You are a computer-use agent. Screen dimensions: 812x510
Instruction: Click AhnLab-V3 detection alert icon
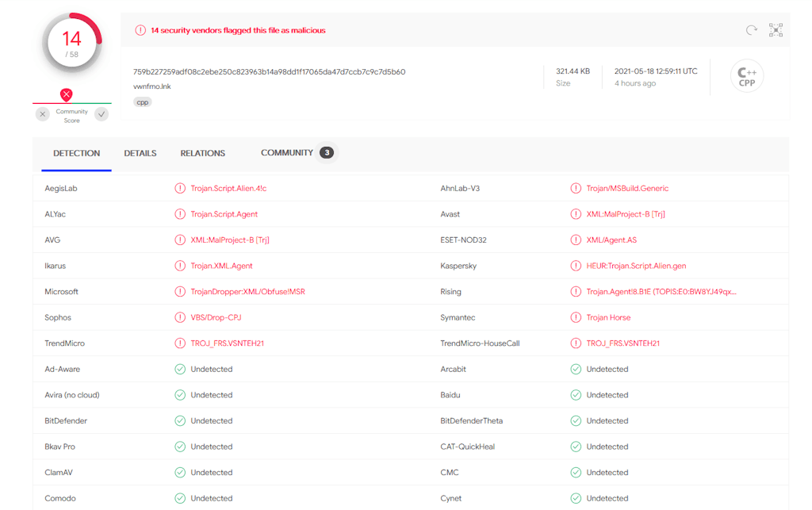576,189
